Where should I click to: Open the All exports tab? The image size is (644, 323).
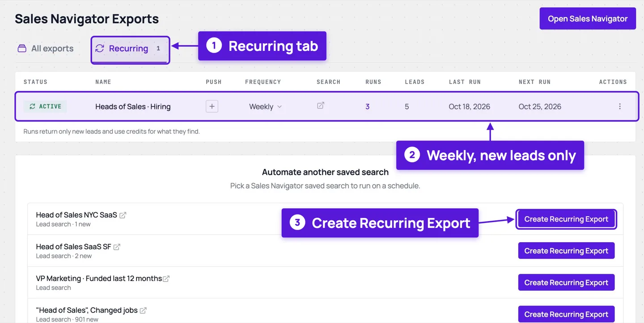(45, 48)
